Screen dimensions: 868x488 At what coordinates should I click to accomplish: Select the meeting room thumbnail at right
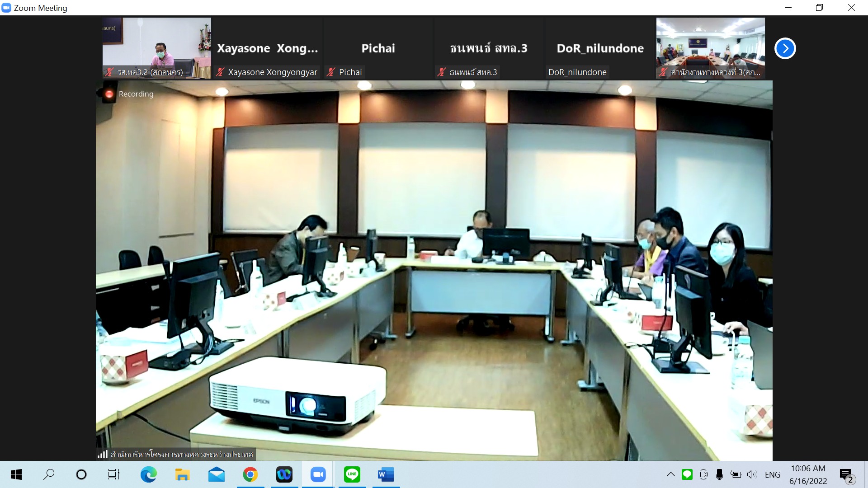(x=710, y=48)
